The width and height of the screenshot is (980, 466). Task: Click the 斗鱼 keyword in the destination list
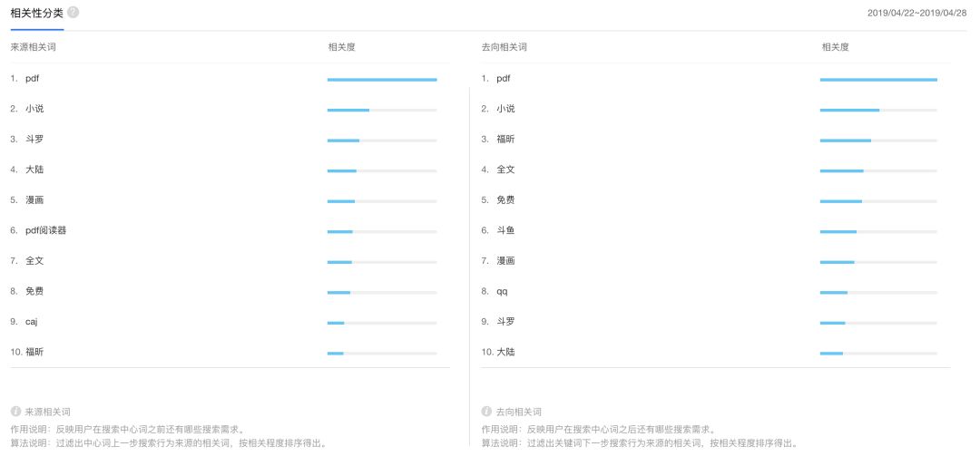(505, 230)
